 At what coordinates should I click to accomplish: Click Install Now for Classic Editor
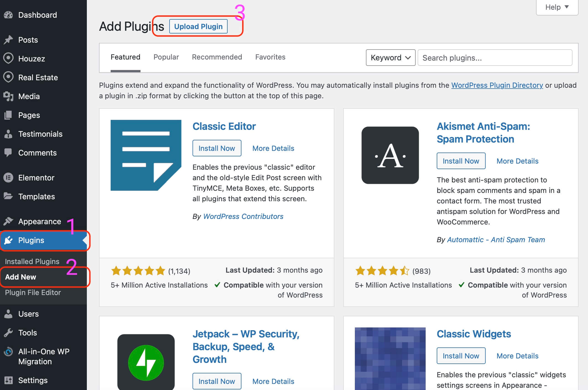pyautogui.click(x=217, y=148)
